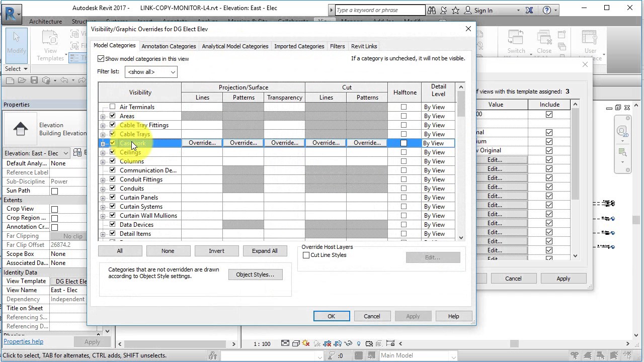Image resolution: width=644 pixels, height=362 pixels.
Task: Uncheck Show model categories in this view
Action: 101,59
